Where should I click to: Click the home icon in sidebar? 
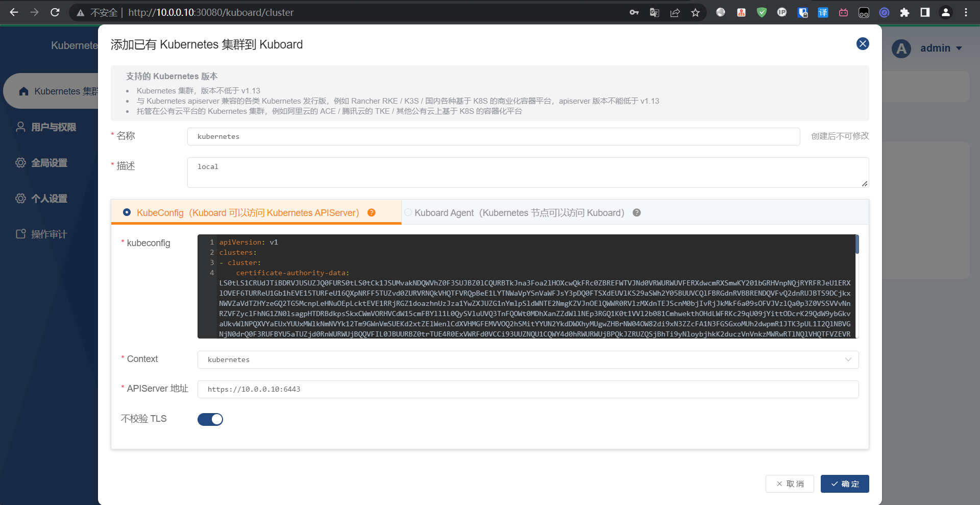(x=23, y=91)
